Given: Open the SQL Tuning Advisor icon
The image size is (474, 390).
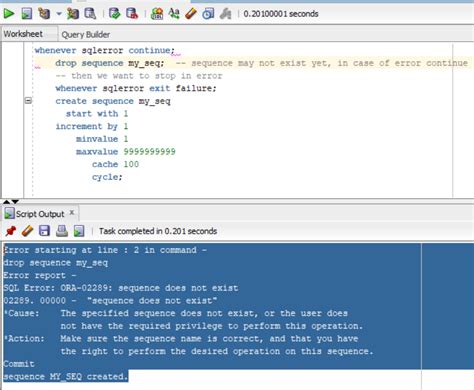Looking at the screenshot, I should point(90,14).
